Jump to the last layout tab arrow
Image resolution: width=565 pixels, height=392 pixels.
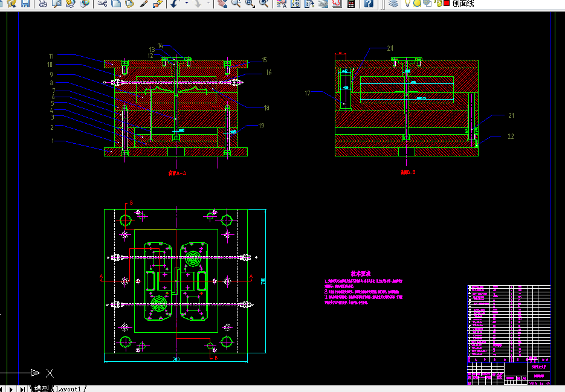point(22,389)
